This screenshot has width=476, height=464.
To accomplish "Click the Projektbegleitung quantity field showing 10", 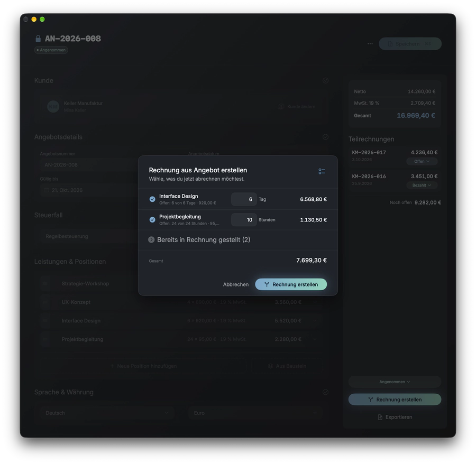I will pyautogui.click(x=244, y=219).
